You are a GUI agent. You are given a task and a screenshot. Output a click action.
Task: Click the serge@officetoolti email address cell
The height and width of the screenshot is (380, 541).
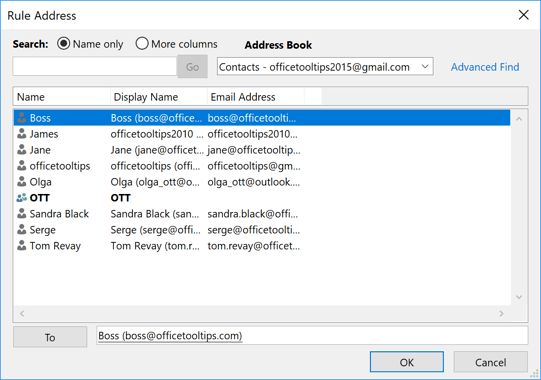(254, 230)
